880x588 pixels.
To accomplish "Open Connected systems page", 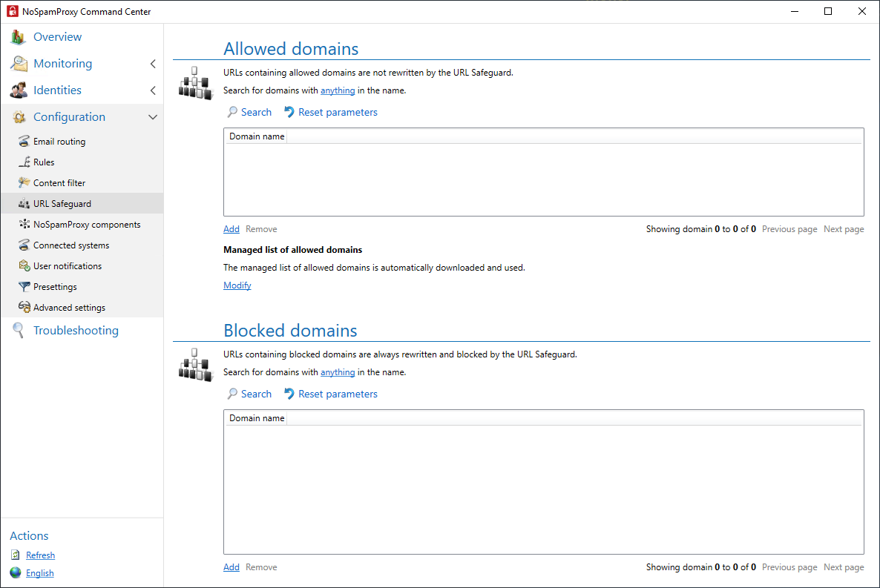I will pyautogui.click(x=70, y=245).
